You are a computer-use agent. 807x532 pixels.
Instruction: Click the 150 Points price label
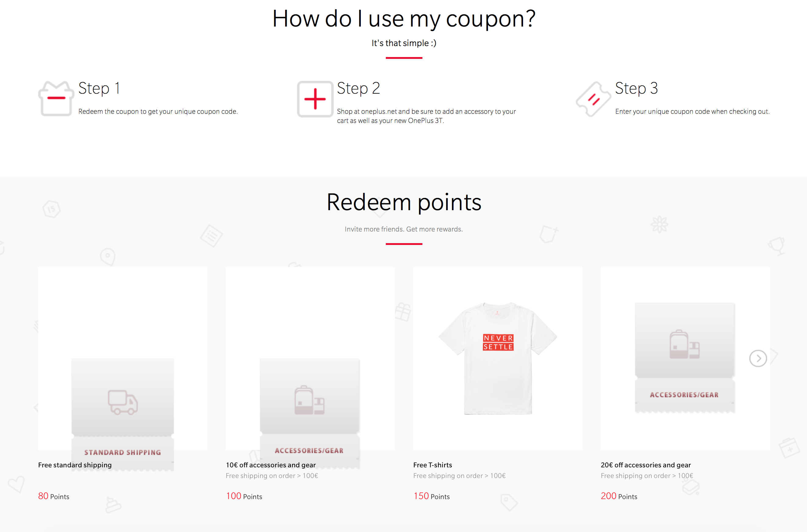click(432, 496)
